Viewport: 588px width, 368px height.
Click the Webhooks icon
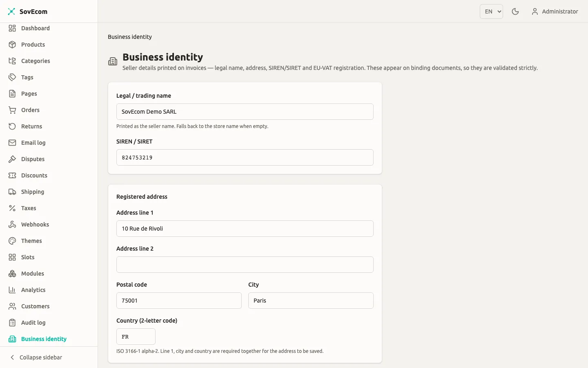coord(12,224)
